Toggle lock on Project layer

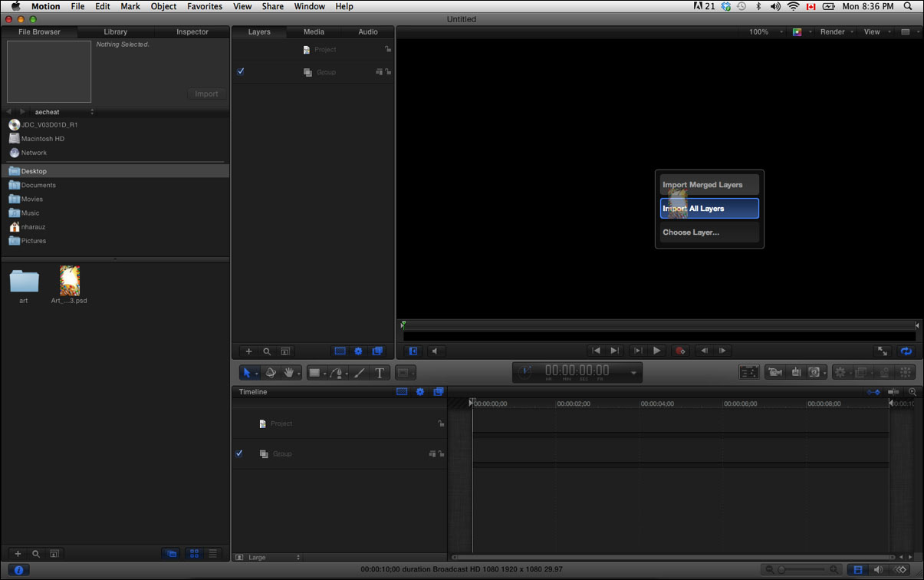[x=388, y=49]
